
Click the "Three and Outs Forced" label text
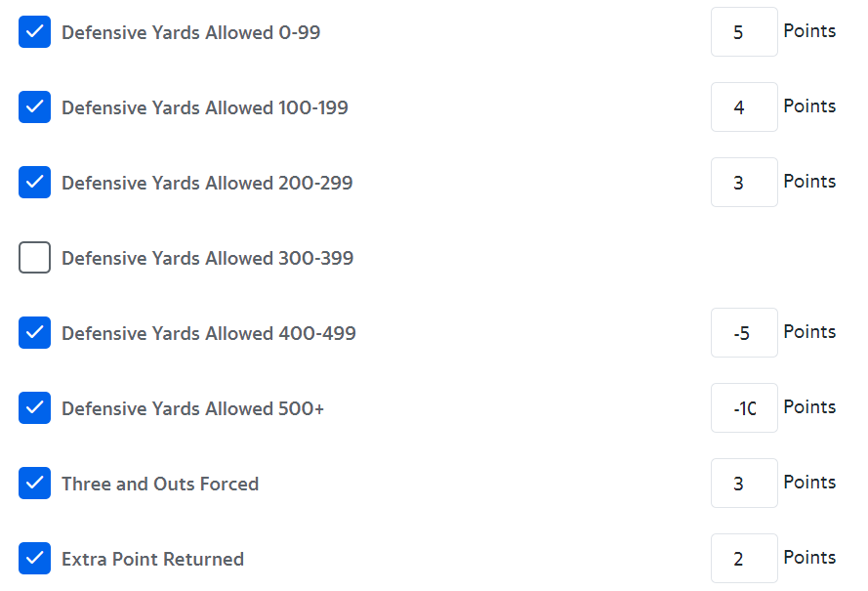pos(160,485)
